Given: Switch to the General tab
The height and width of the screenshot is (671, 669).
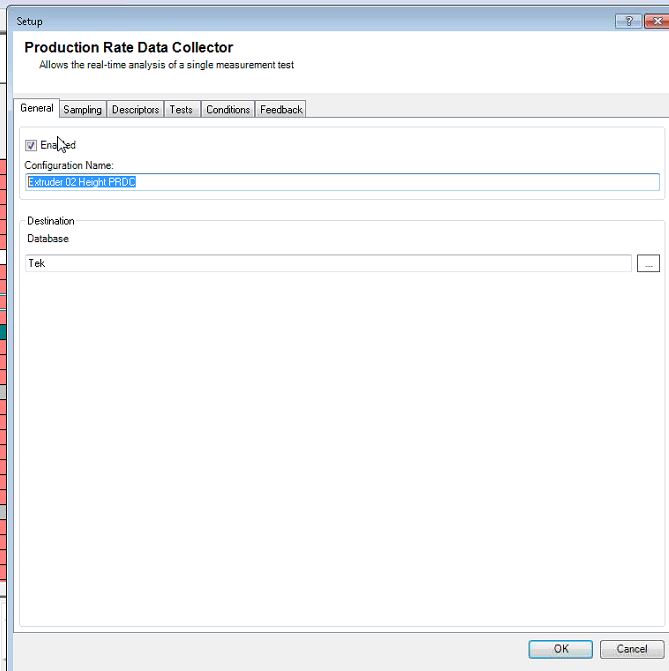Looking at the screenshot, I should (x=37, y=108).
